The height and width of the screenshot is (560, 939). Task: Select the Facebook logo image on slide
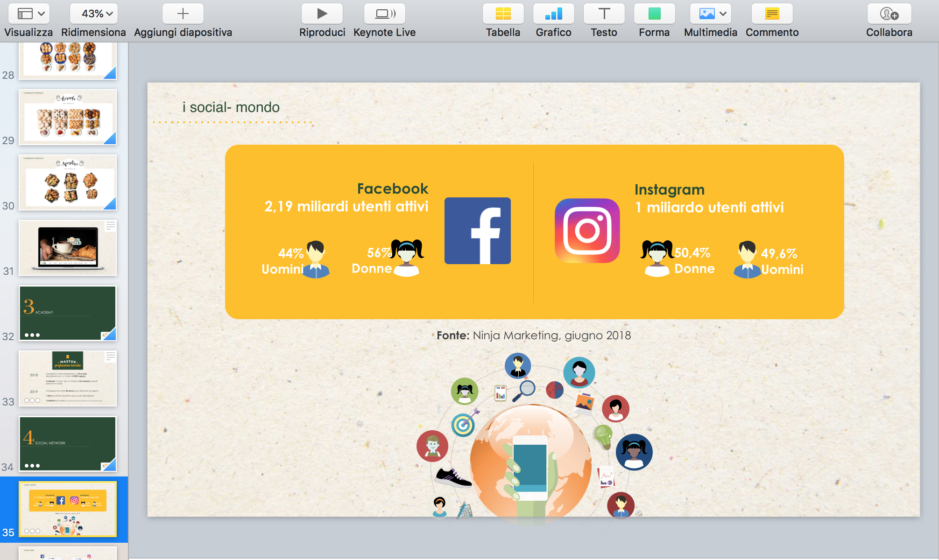[x=478, y=231]
